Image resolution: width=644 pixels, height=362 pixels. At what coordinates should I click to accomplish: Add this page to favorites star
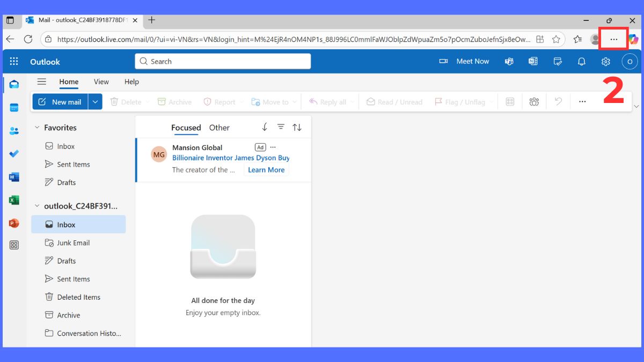tap(557, 39)
